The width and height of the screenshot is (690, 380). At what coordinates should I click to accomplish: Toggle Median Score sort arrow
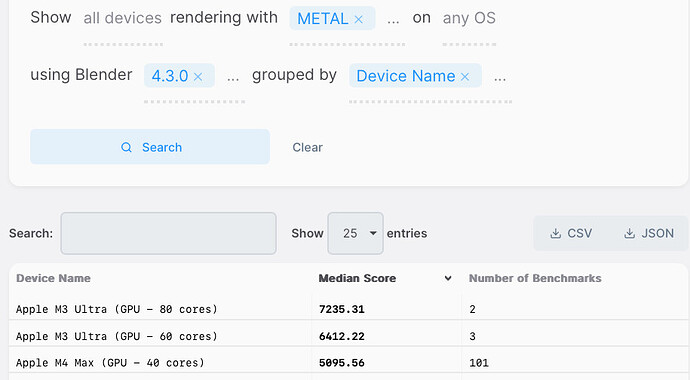click(x=448, y=278)
